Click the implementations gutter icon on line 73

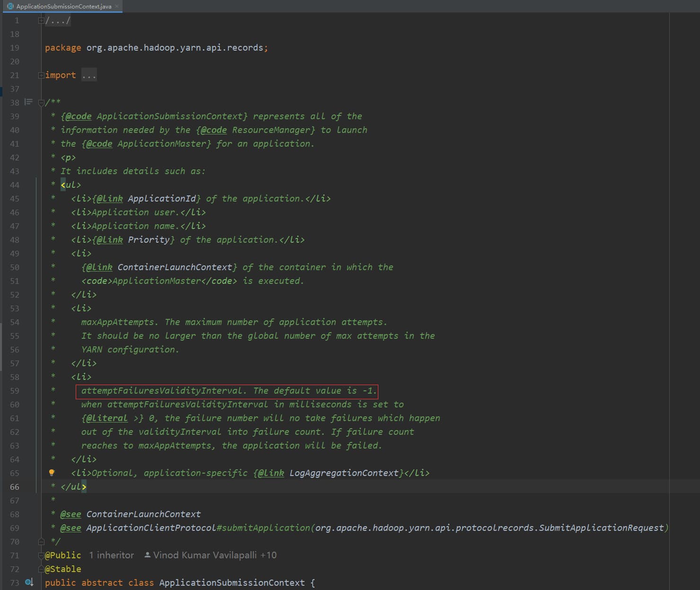pyautogui.click(x=29, y=582)
